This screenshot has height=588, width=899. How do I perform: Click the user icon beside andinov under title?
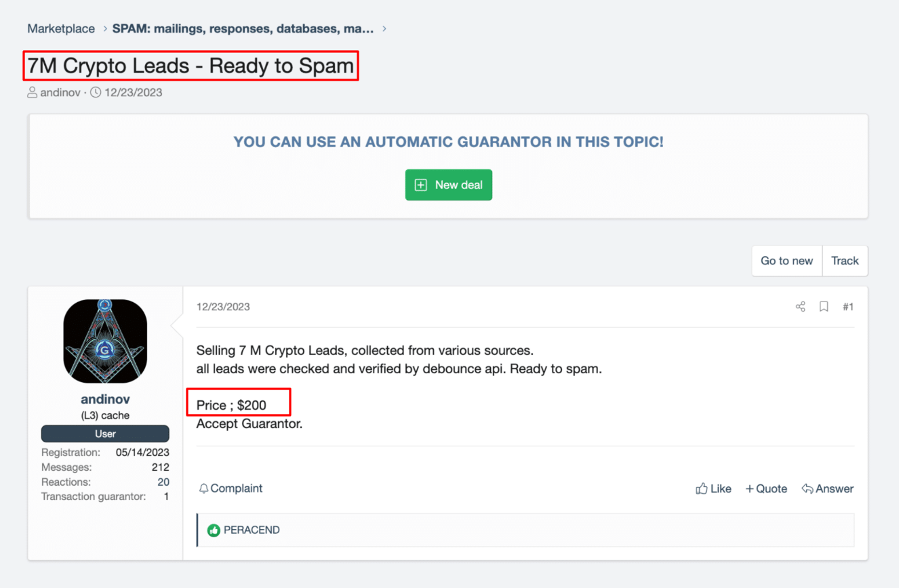[32, 93]
